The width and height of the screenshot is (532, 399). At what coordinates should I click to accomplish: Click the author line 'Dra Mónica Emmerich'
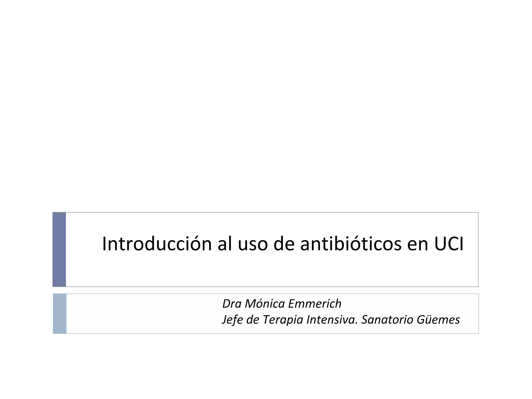click(282, 304)
